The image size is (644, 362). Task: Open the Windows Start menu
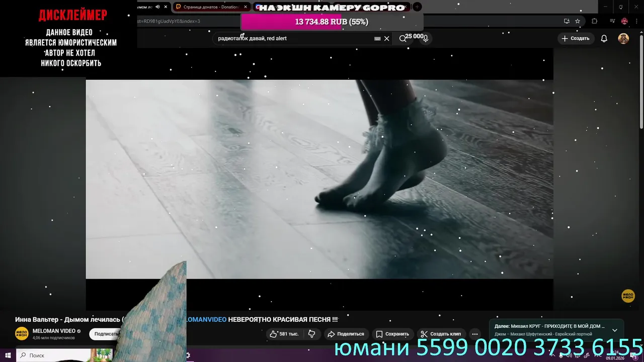click(x=8, y=355)
